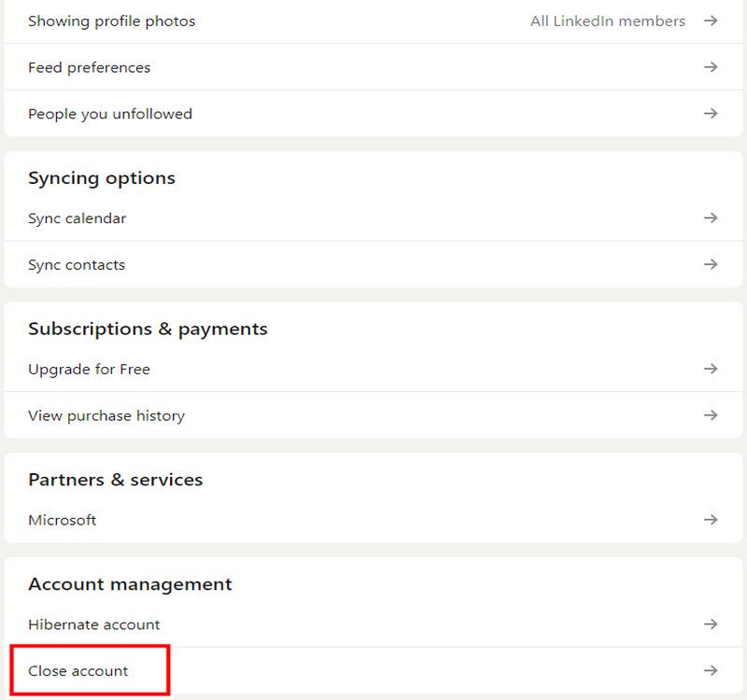Click the arrow for View purchase history
The image size is (747, 700).
[711, 415]
